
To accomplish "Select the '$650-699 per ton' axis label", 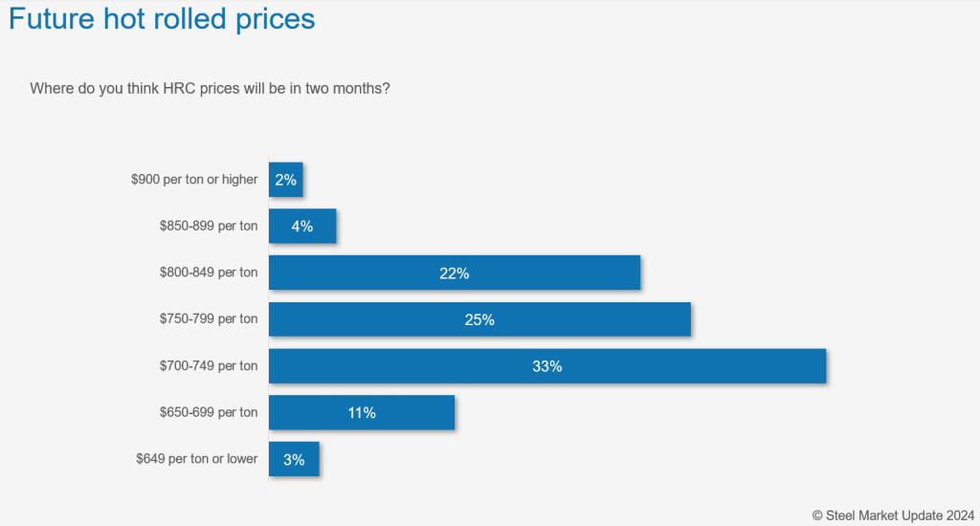I will [209, 413].
